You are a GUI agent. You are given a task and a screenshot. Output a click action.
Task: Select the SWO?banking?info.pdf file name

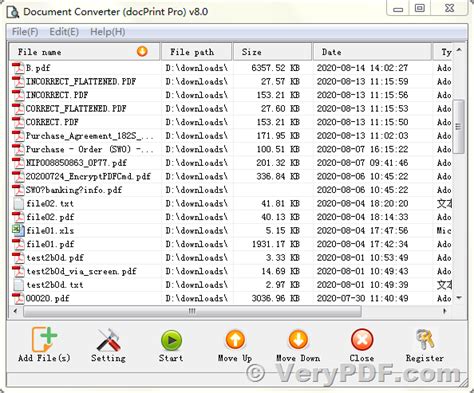(74, 190)
